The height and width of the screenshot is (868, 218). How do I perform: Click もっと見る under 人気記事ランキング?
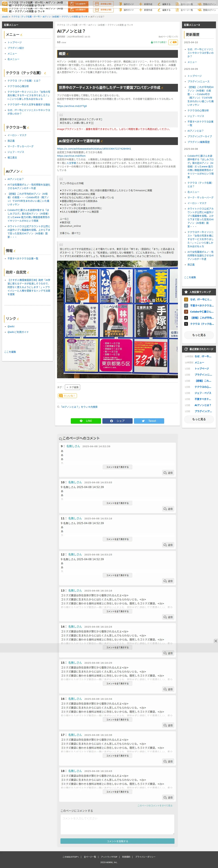(199, 335)
